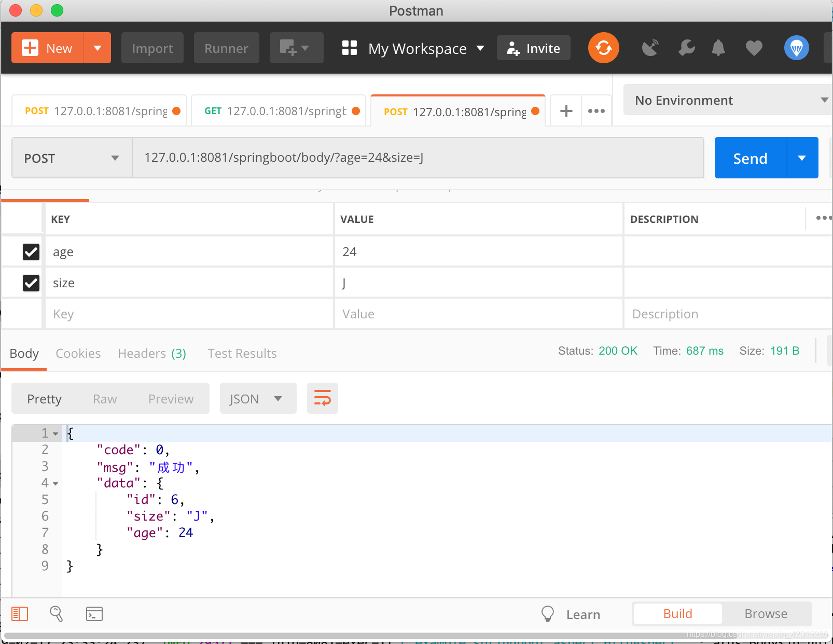Viewport: 833px width, 644px height.
Task: Add a new request tab
Action: [x=566, y=110]
